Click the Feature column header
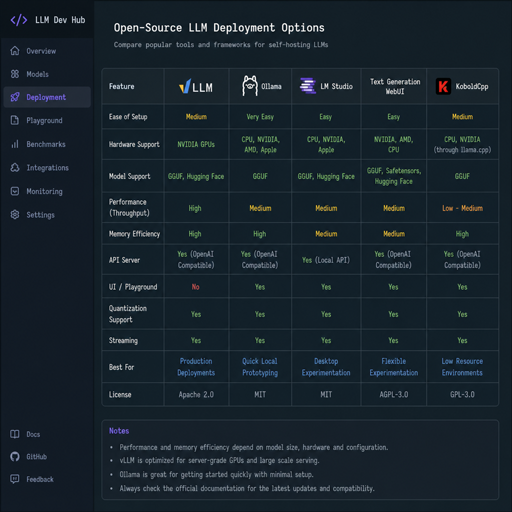 coord(122,86)
